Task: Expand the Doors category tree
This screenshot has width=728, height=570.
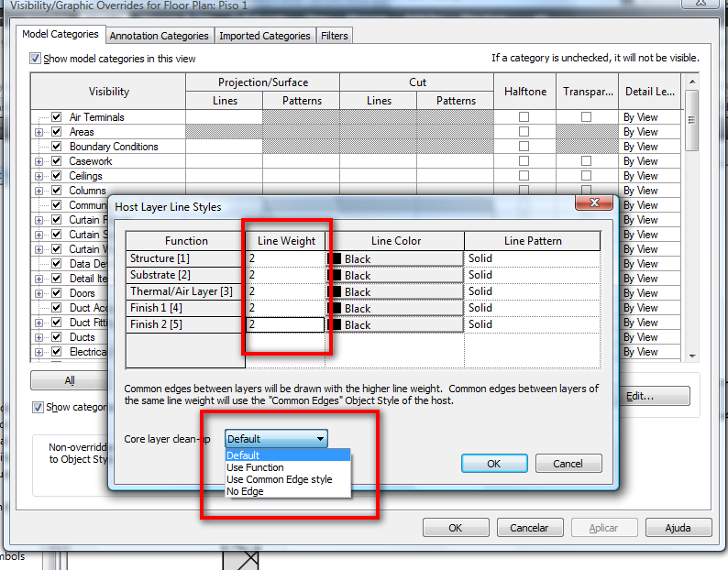Action: pos(39,293)
